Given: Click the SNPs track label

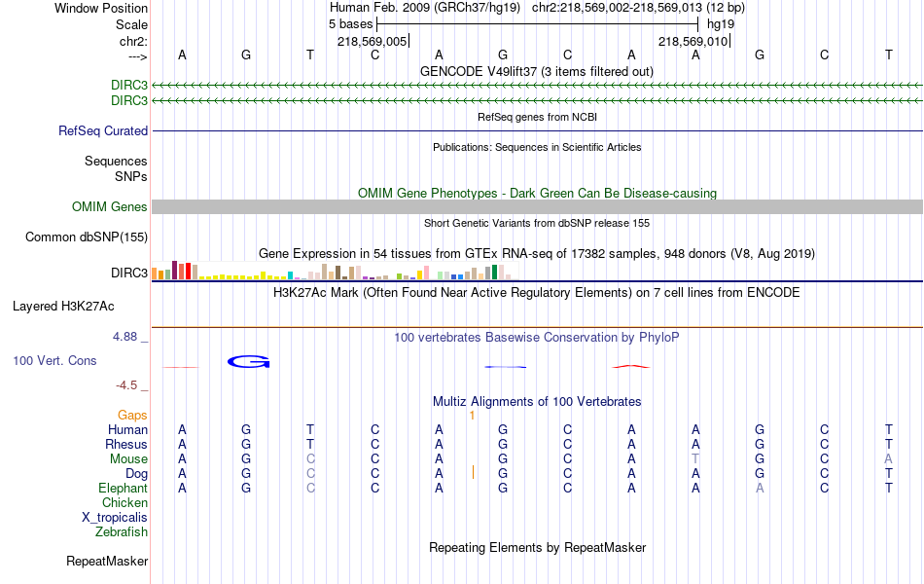Looking at the screenshot, I should click(131, 176).
